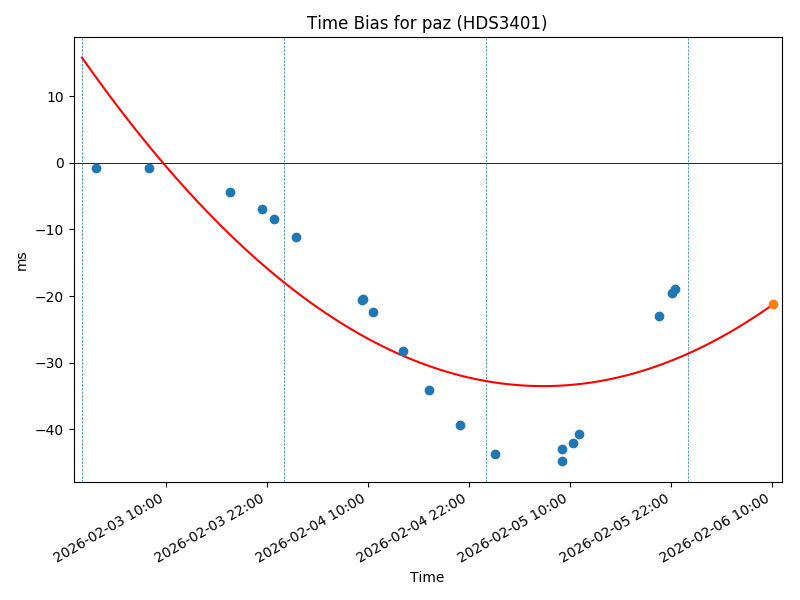Screen dimensions: 800x600
Task: Click the y-axis tick label "−30"
Action: click(50, 363)
